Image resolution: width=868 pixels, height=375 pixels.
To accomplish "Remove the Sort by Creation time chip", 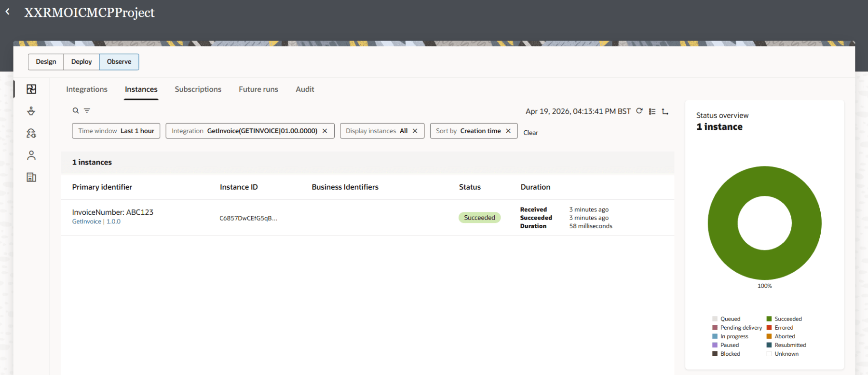I will coord(508,131).
